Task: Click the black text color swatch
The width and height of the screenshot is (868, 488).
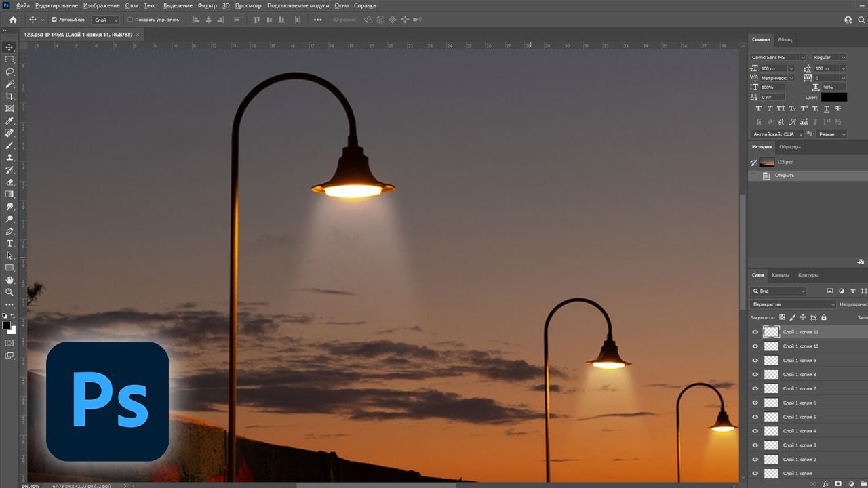Action: point(833,97)
